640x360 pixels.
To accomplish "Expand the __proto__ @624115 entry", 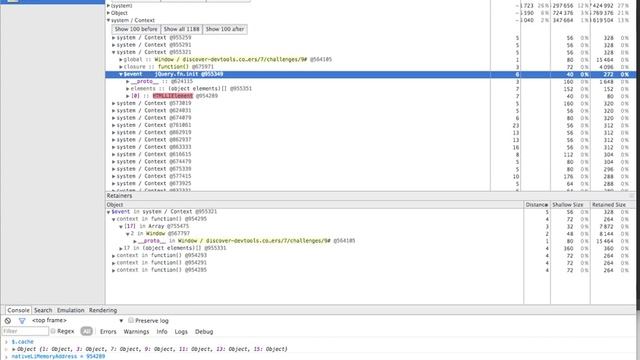I will [x=128, y=82].
